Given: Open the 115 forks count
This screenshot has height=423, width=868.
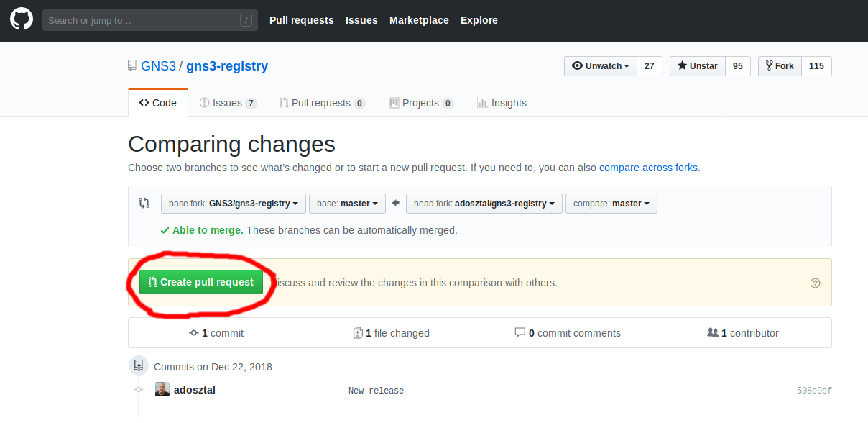Looking at the screenshot, I should point(816,66).
